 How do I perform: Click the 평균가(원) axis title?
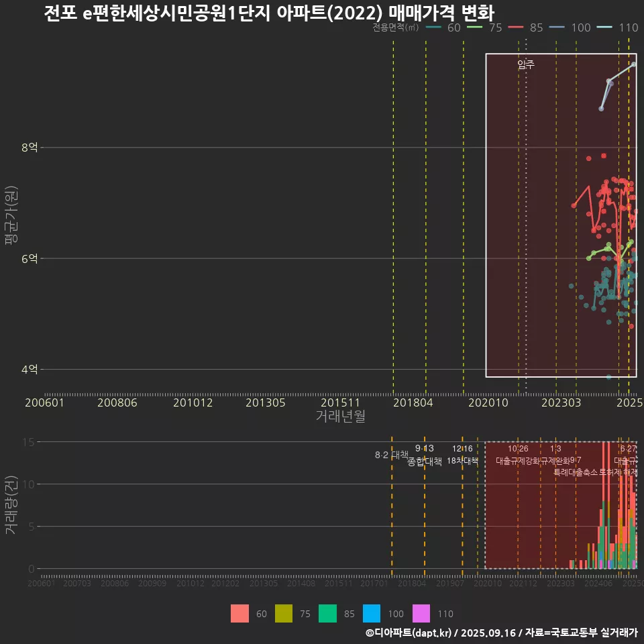(11, 215)
